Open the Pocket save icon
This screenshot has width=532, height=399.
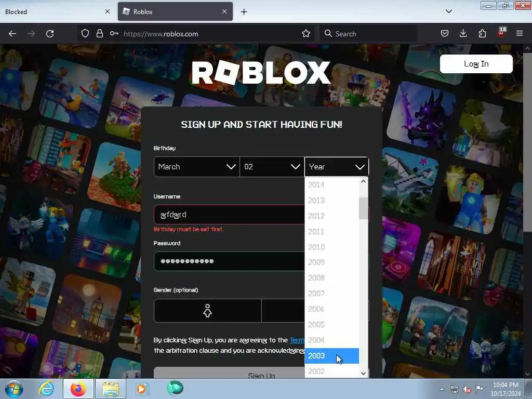445,34
